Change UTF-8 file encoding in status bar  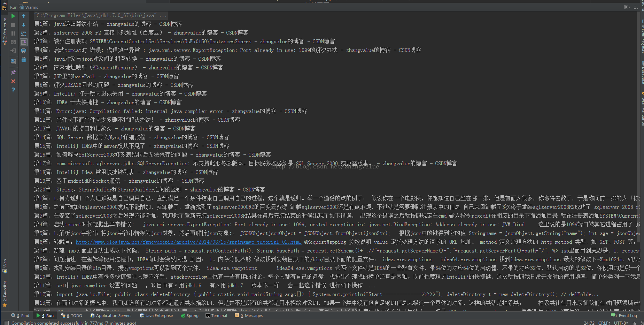[x=621, y=323]
